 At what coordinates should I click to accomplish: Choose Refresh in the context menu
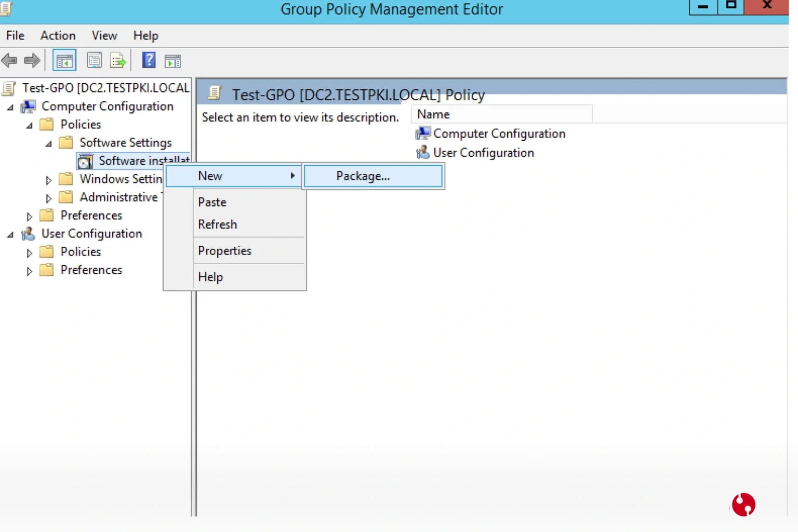[235, 224]
